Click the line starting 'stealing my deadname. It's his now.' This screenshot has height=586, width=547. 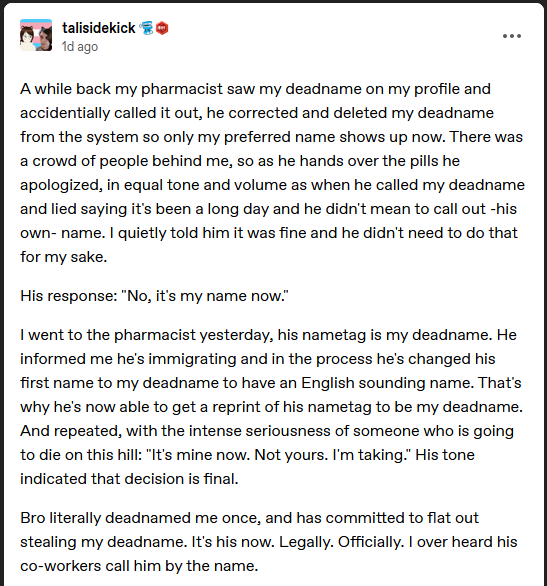(269, 542)
